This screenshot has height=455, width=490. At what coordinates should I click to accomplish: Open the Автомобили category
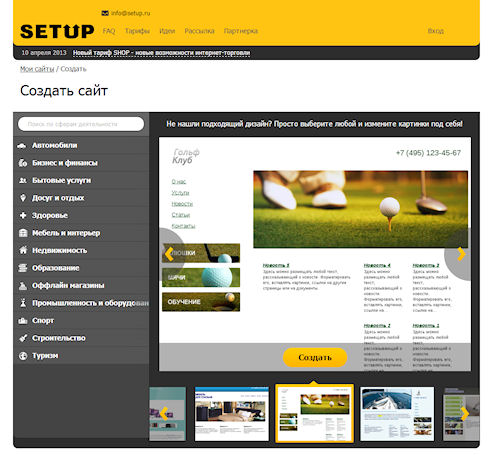pos(81,145)
